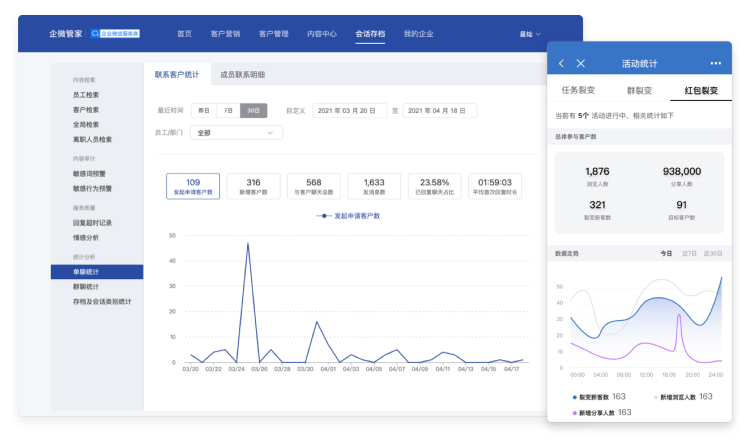750x440 pixels.
Task: Switch to the 成员联系明细 tab
Action: click(242, 74)
